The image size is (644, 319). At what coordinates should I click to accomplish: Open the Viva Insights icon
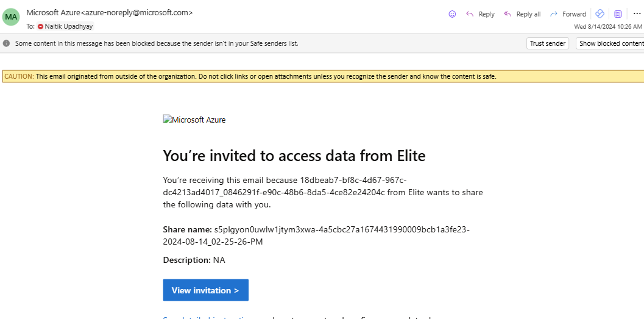point(600,14)
